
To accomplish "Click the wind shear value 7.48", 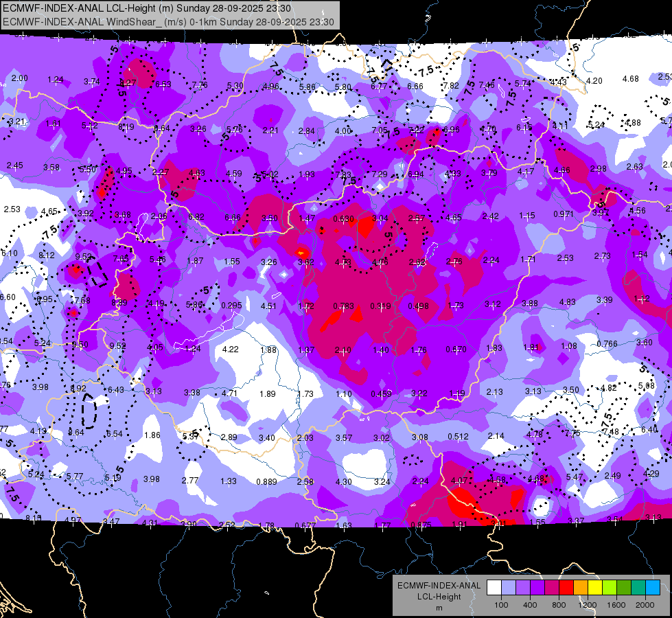I will pos(611,431).
